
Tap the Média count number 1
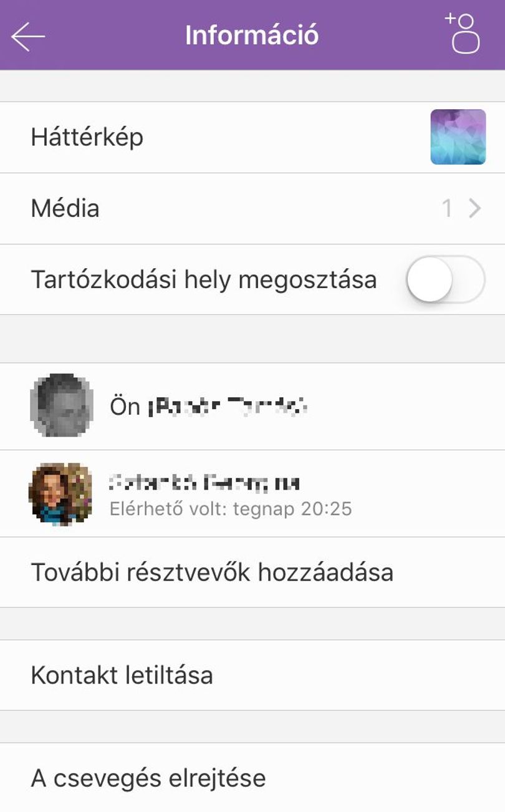coord(446,208)
